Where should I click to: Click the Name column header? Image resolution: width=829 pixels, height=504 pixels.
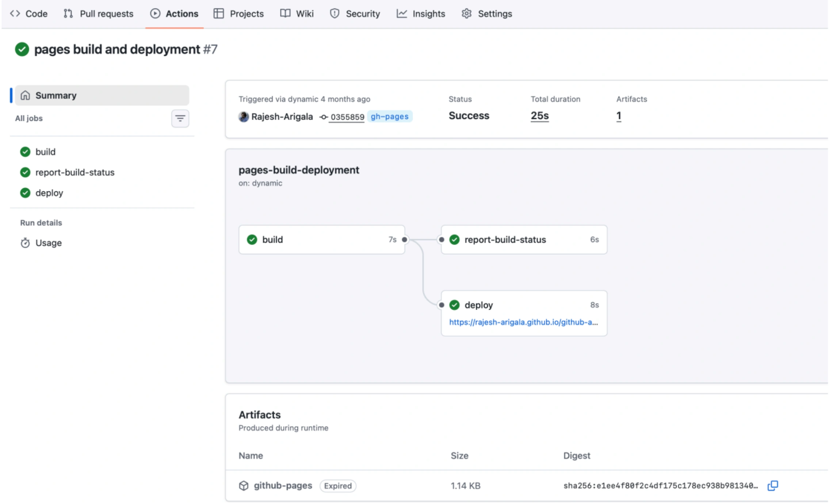(251, 456)
